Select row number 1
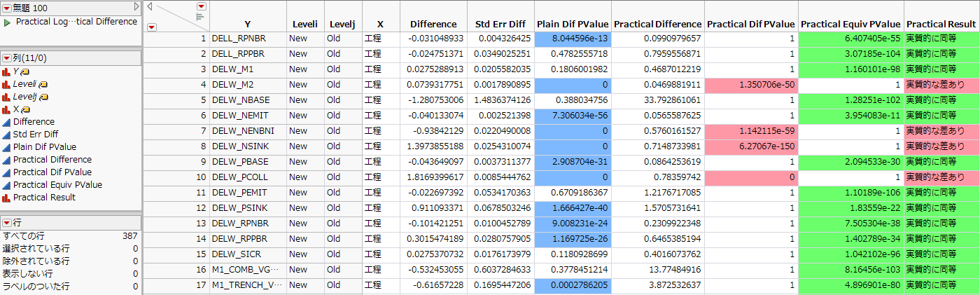Image resolution: width=980 pixels, height=295 pixels. point(177,39)
